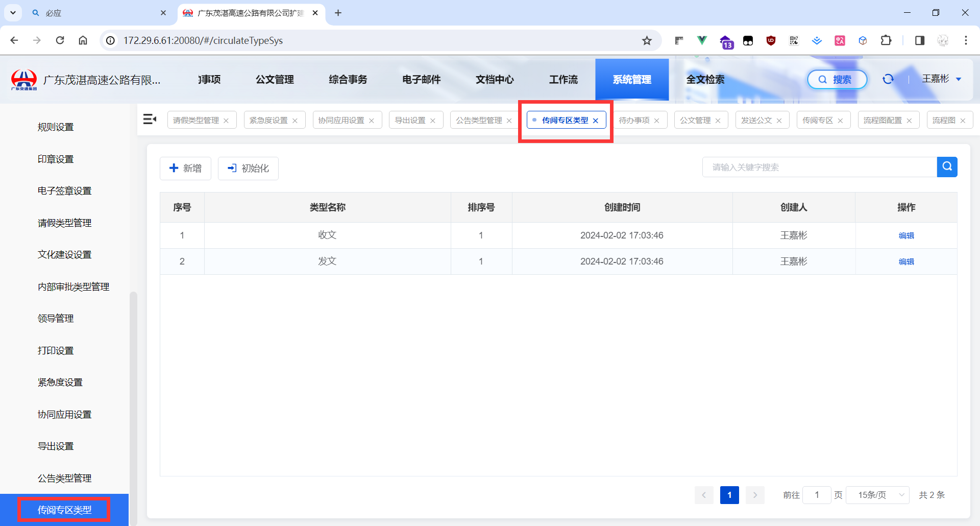Image resolution: width=980 pixels, height=526 pixels.
Task: Open 打印设置 in the sidebar
Action: [56, 351]
